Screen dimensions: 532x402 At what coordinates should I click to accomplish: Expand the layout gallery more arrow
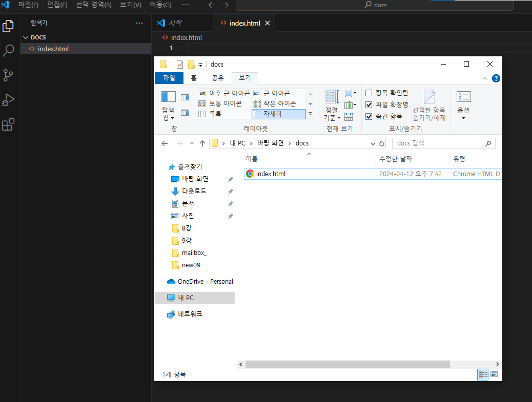coord(310,114)
